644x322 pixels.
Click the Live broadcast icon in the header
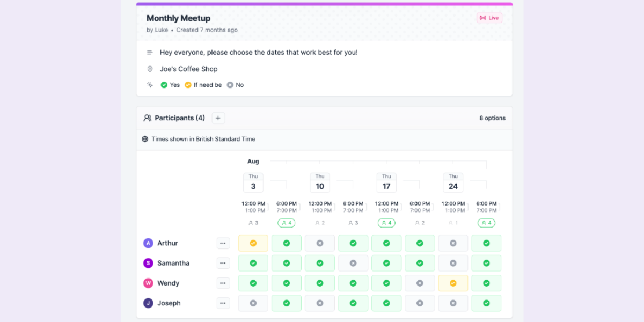[x=482, y=18]
